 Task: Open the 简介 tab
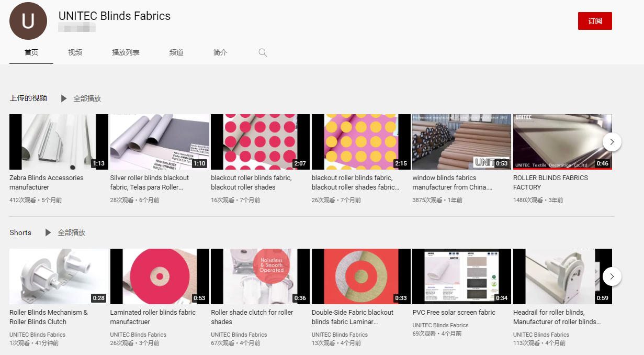[x=220, y=52]
